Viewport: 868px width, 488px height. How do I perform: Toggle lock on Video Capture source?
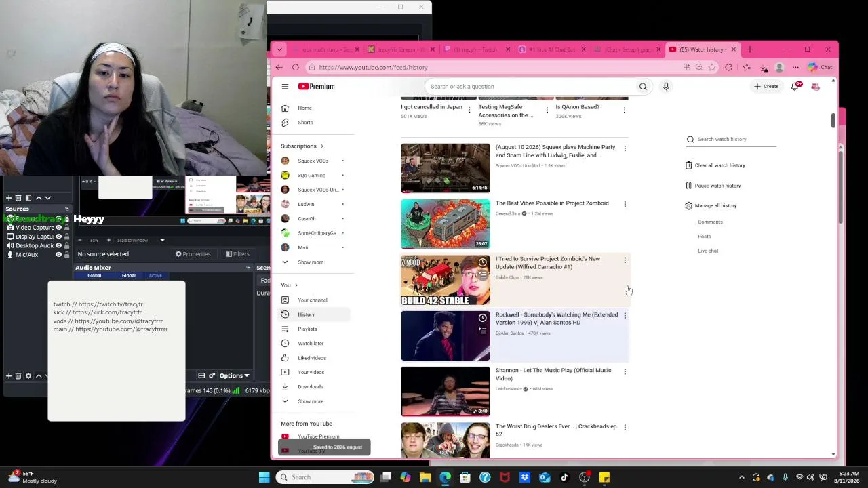(67, 228)
